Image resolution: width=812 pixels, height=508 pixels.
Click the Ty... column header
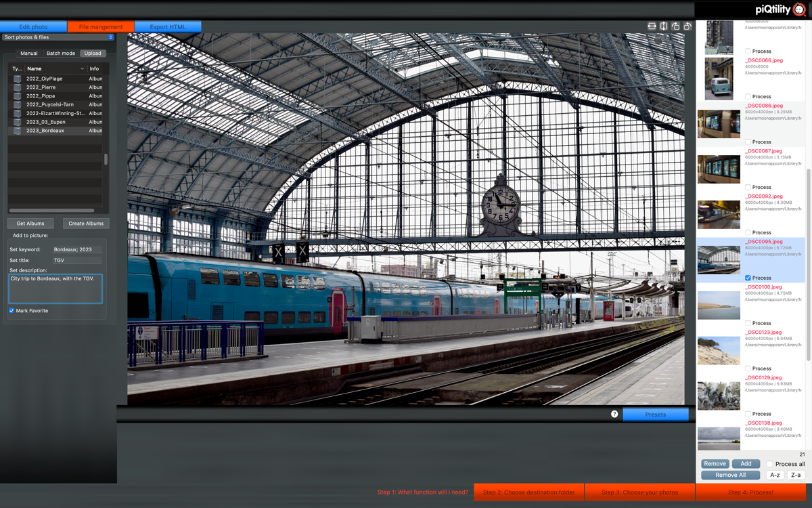point(17,68)
